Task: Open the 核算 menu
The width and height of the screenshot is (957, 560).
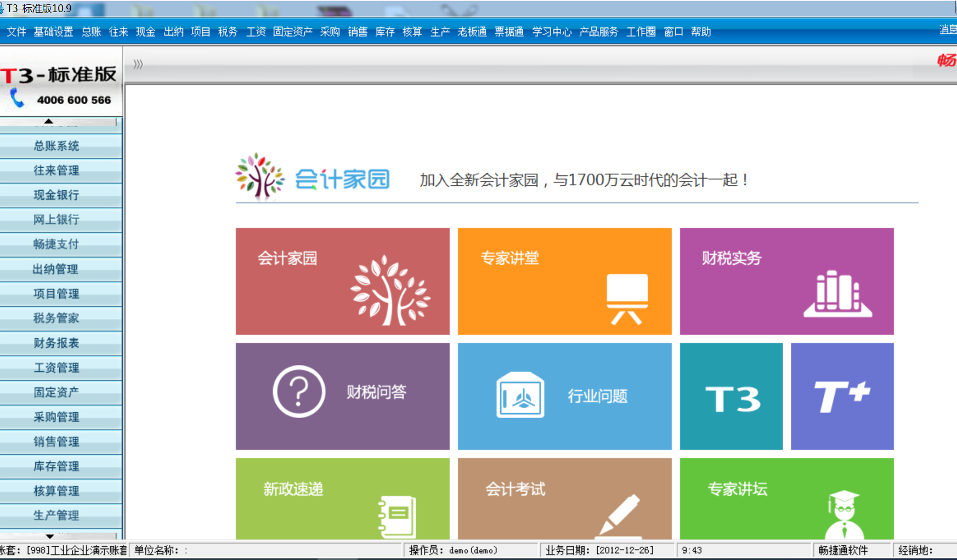Action: [x=412, y=32]
